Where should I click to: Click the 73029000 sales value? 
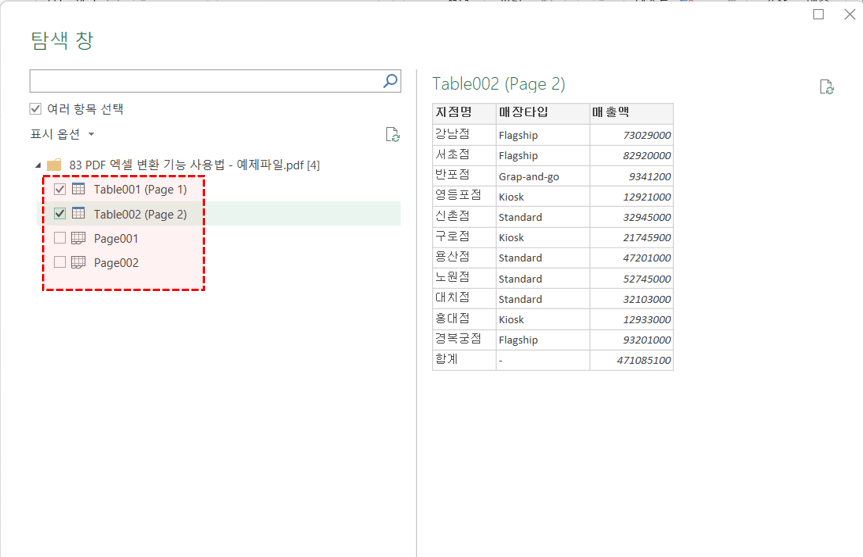click(x=631, y=135)
